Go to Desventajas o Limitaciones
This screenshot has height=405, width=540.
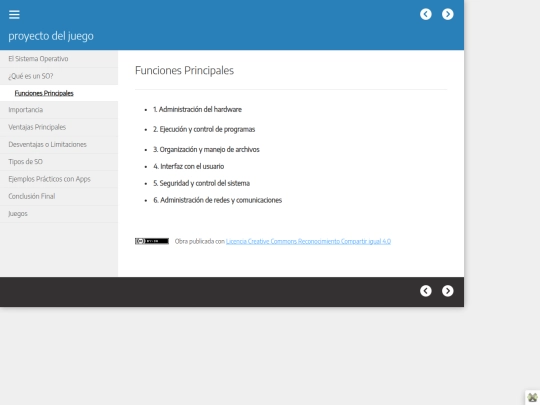(x=59, y=144)
